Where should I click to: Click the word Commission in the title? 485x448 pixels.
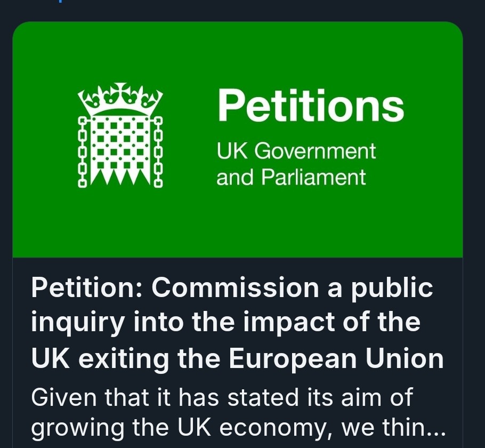[235, 287]
